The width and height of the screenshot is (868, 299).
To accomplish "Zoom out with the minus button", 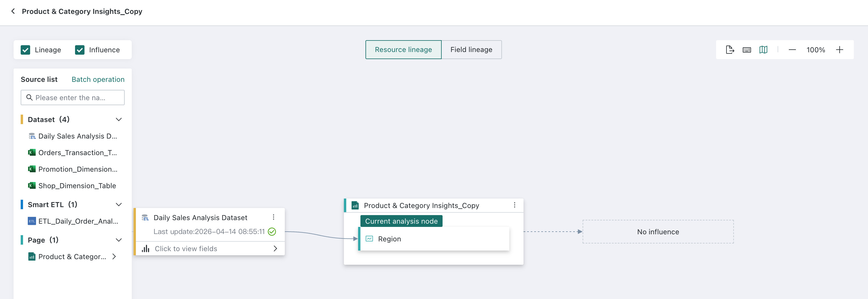I will 792,50.
